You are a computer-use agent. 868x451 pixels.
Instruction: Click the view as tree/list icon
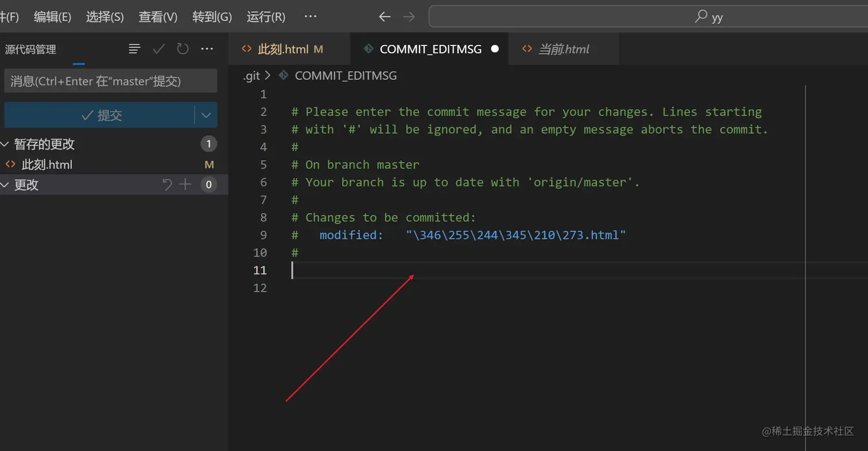[x=134, y=49]
